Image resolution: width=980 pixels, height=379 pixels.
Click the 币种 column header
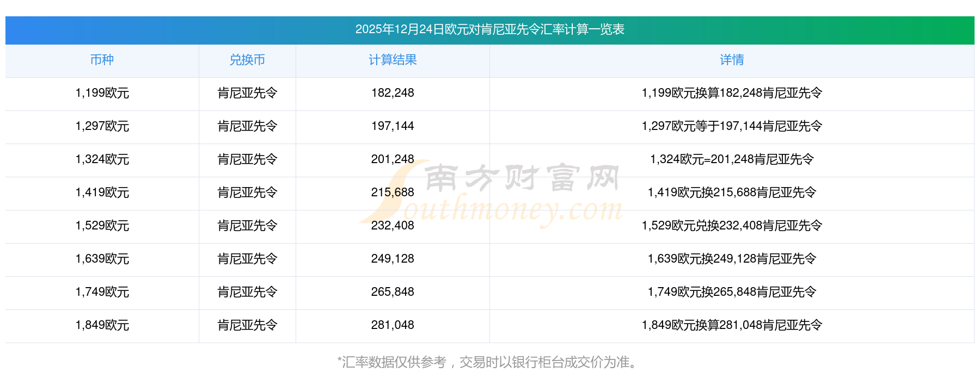coord(102,60)
